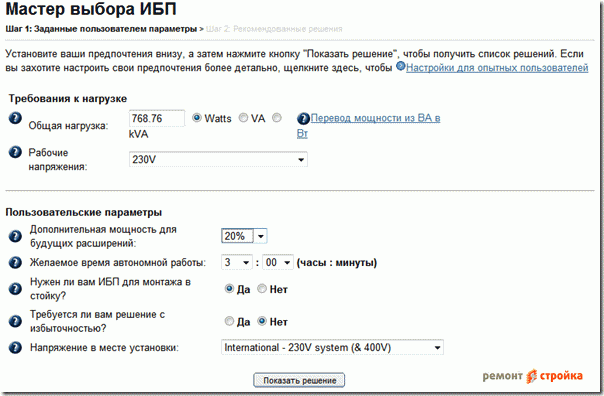Click the Показать решение button
This screenshot has height=396, width=604.
299,380
